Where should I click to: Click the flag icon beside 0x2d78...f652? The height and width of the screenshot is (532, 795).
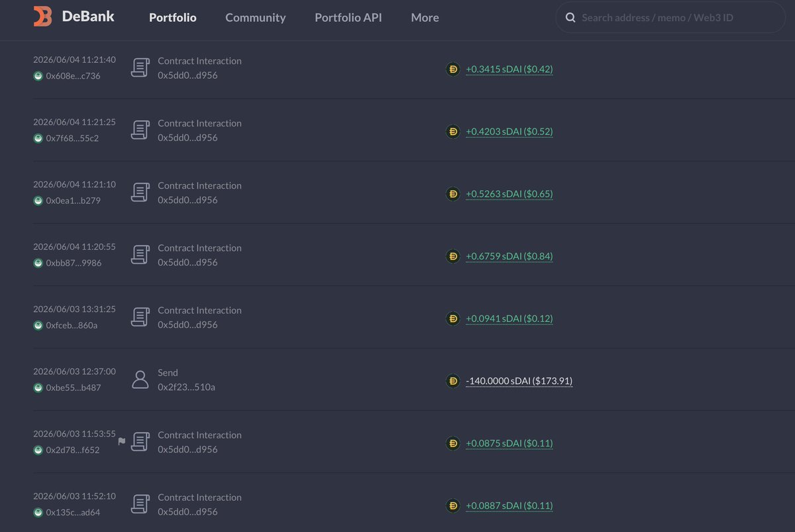point(121,441)
